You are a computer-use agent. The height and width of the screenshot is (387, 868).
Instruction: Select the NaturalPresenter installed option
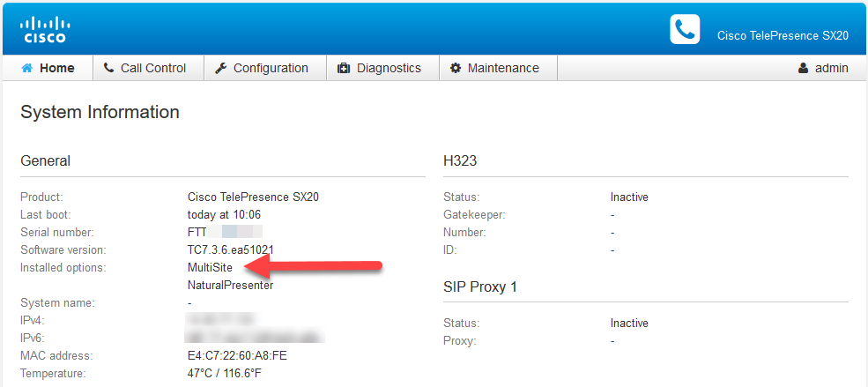click(230, 285)
